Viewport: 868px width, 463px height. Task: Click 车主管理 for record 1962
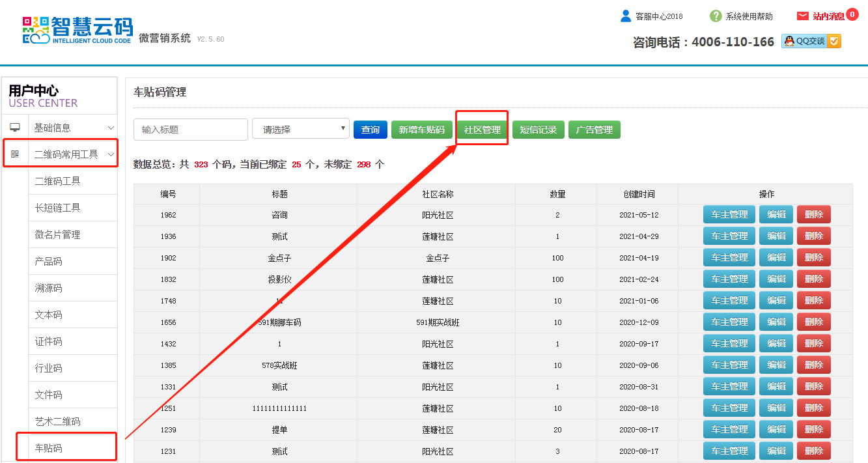click(x=729, y=214)
